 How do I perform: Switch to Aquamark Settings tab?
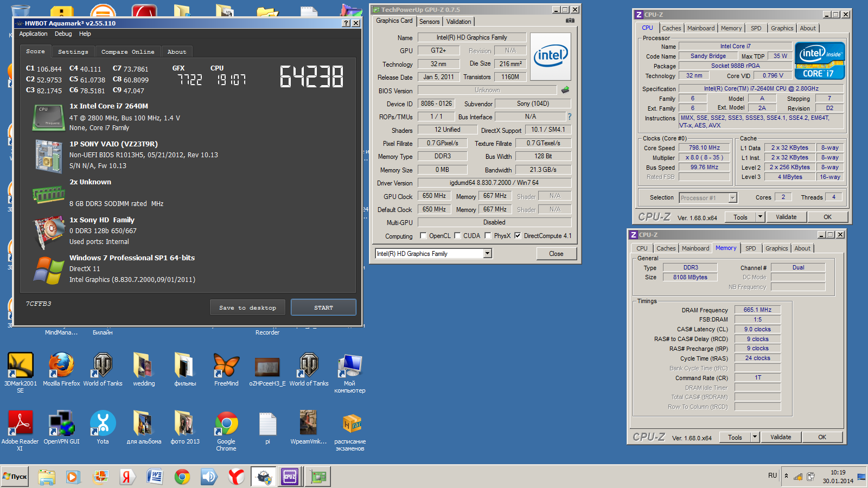(x=73, y=52)
